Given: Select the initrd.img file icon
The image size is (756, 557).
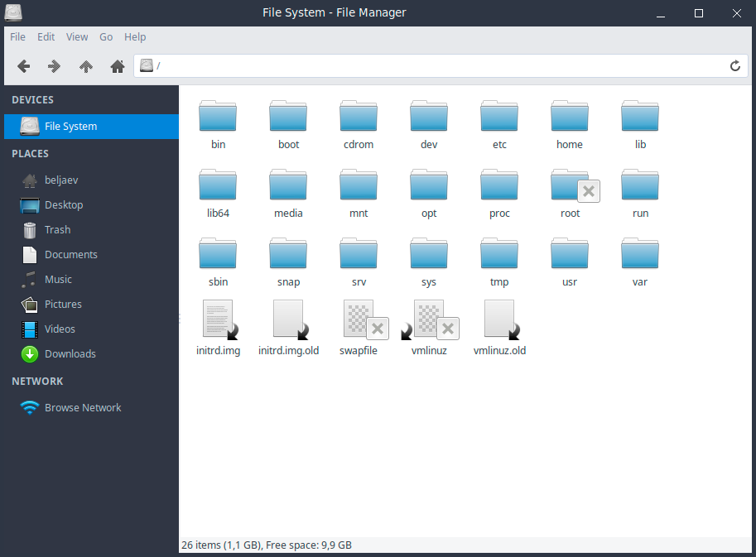Looking at the screenshot, I should [x=219, y=319].
